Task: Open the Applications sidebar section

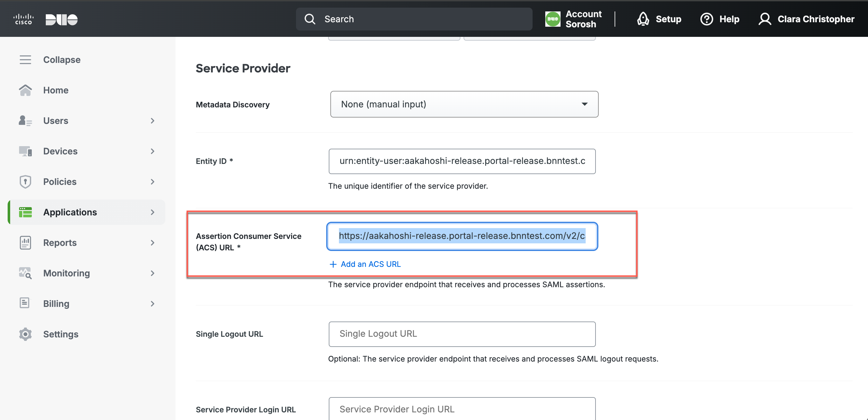Action: (x=70, y=212)
